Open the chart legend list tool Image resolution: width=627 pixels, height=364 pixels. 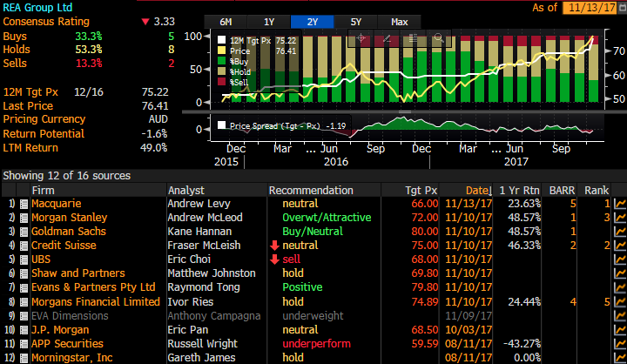point(413,38)
